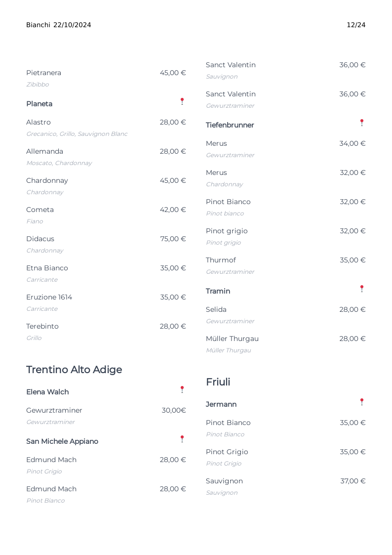This screenshot has width=392, height=555.
Task: Click the Tiefenbrunner producer name
Action: 230,125
